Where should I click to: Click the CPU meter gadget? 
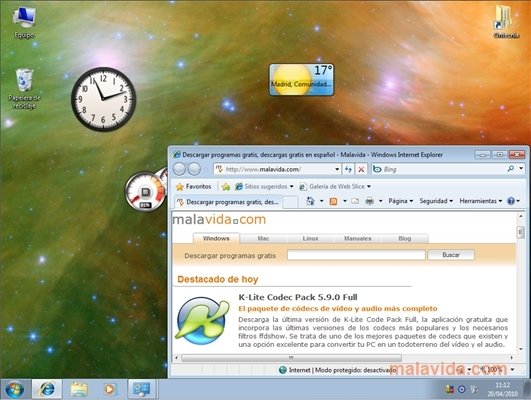[x=145, y=191]
